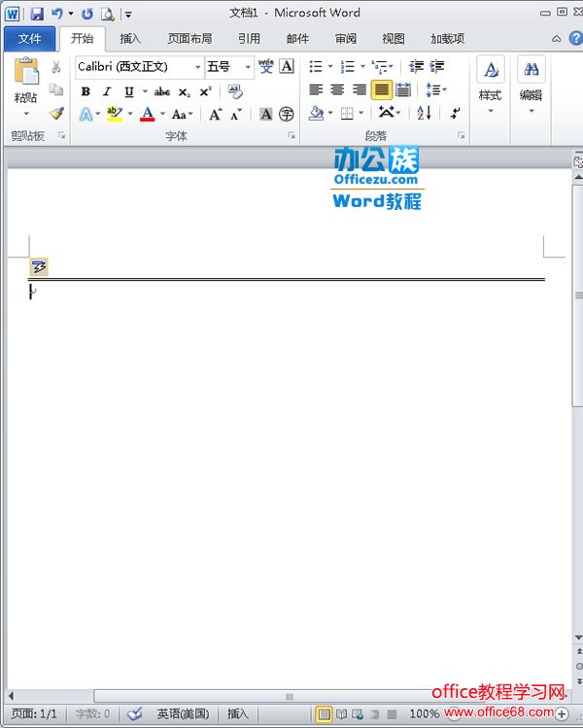The height and width of the screenshot is (728, 583).
Task: Click the Cut scissors icon
Action: [x=56, y=67]
